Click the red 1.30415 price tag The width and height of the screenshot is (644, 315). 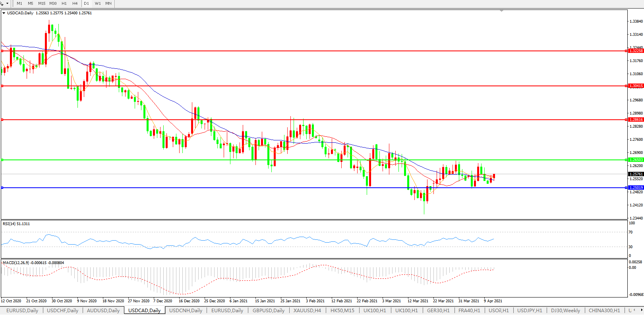636,86
